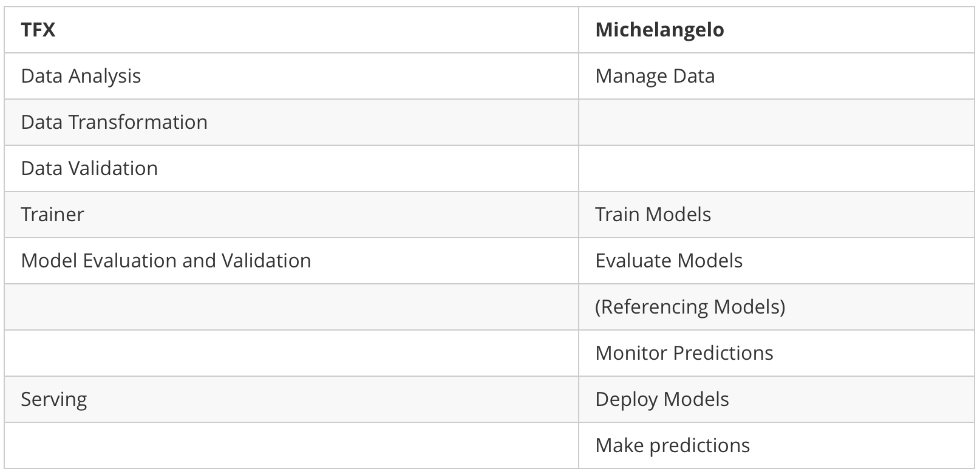Click the Data Transformation cell
This screenshot has height=474, width=980.
114,122
